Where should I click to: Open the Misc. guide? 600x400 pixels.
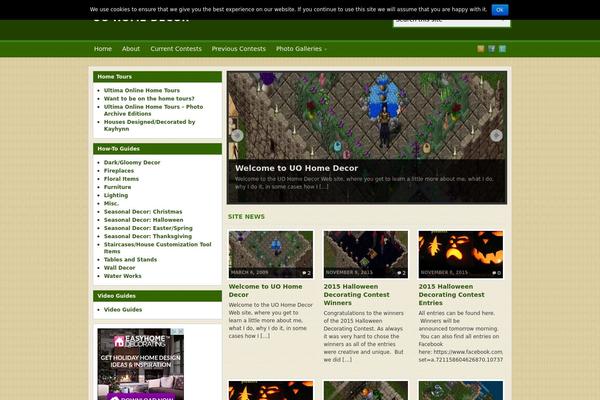[x=111, y=203]
